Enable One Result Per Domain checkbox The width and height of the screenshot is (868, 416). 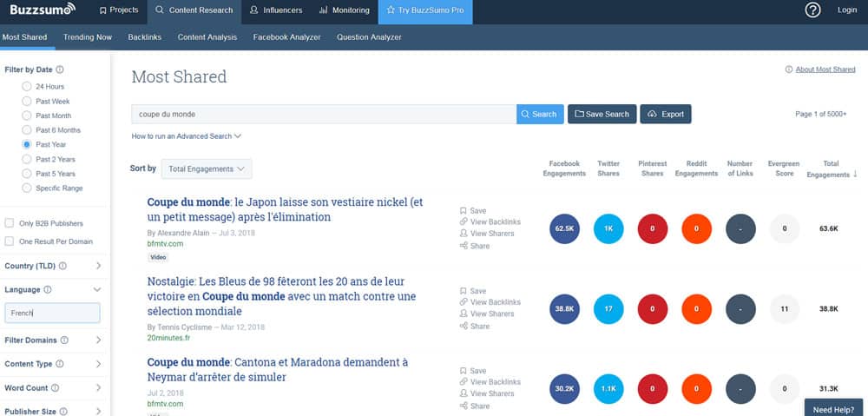[x=10, y=241]
